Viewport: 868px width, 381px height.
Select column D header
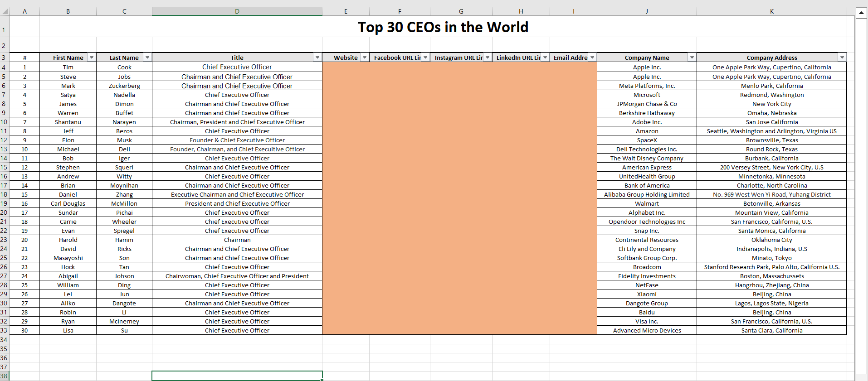237,11
